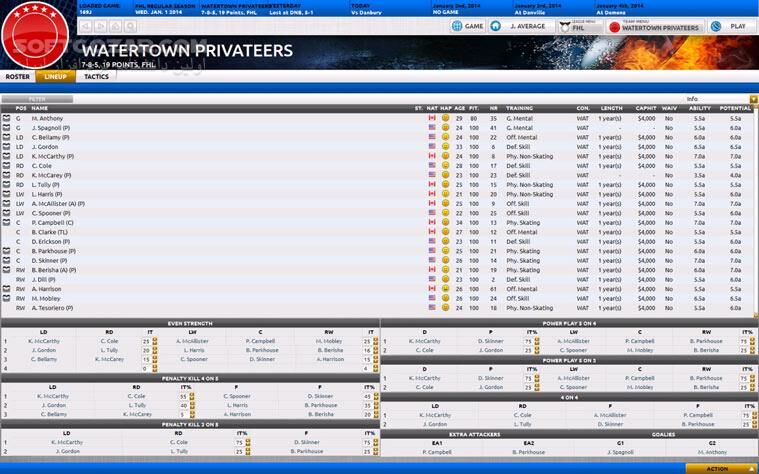The width and height of the screenshot is (759, 474).
Task: Go forward with the right arrow navigation icon
Action: click(100, 26)
